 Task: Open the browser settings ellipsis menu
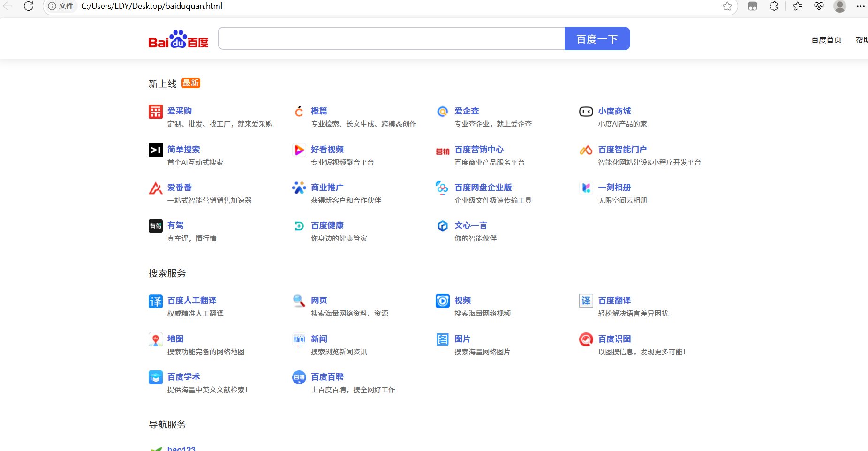coord(860,6)
